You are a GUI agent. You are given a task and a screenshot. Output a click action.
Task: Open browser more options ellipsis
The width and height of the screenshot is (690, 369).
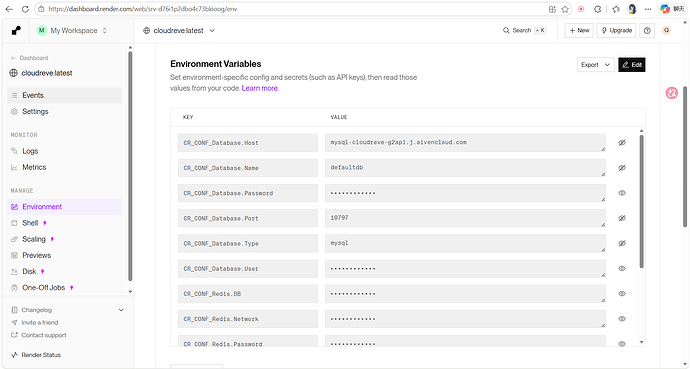(648, 9)
